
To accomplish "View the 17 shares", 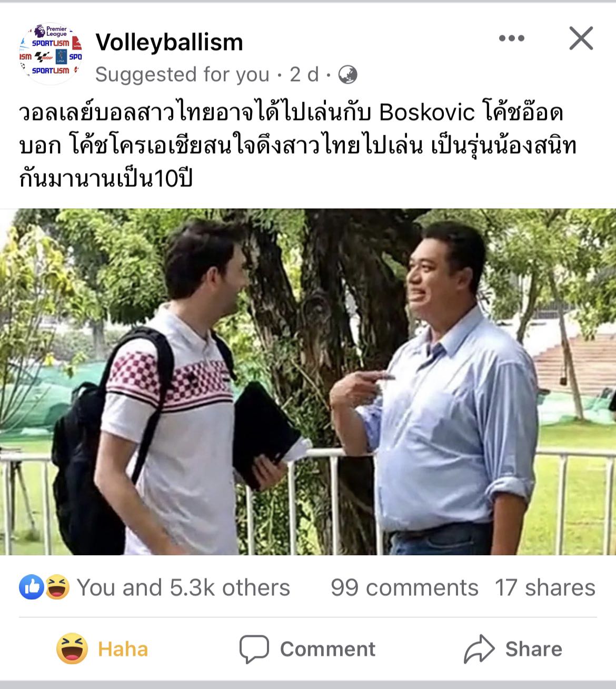I will pyautogui.click(x=545, y=587).
